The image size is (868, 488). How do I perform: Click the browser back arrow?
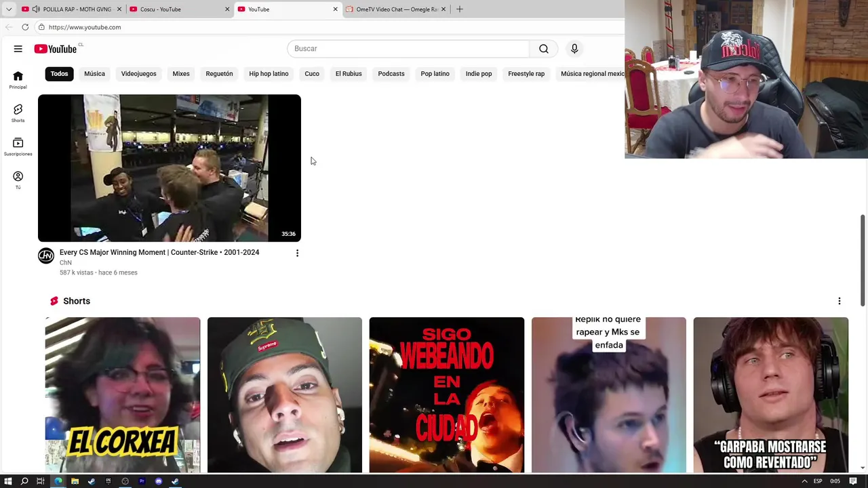pyautogui.click(x=9, y=27)
